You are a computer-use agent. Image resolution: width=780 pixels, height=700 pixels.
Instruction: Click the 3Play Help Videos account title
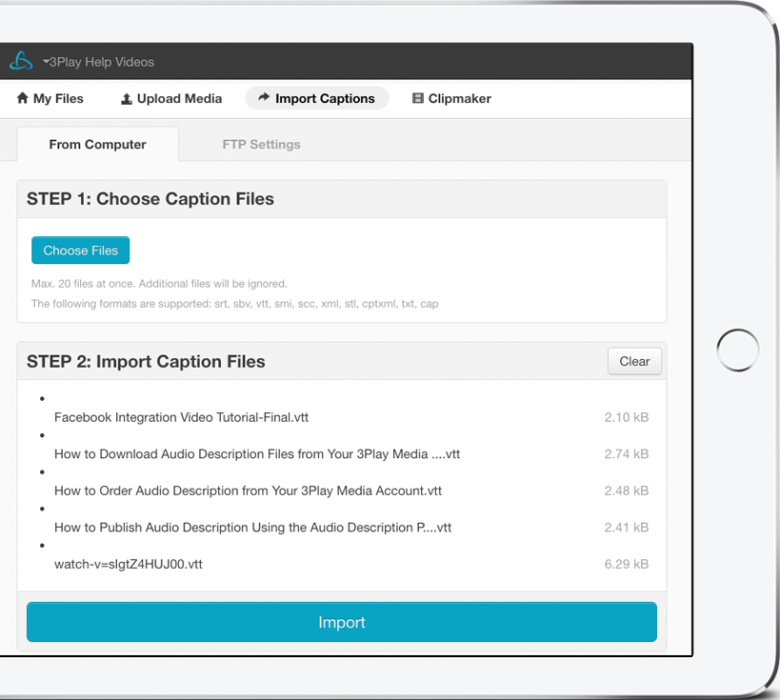pyautogui.click(x=101, y=62)
